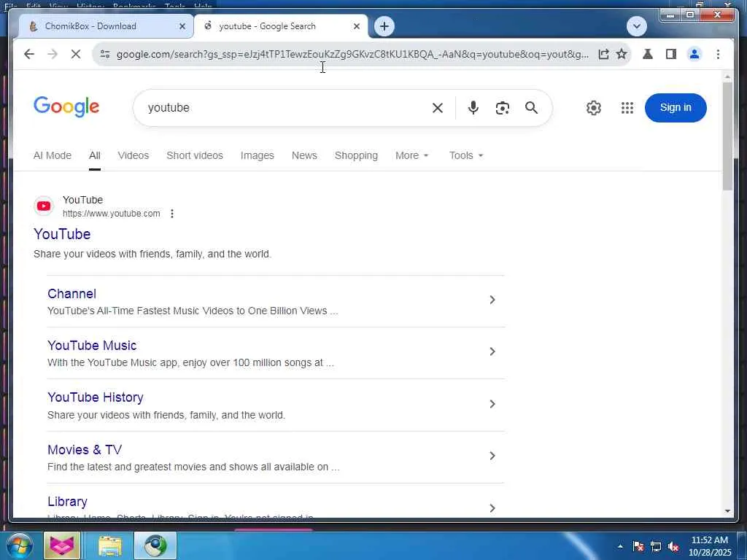Switch to Images results
Image resolution: width=747 pixels, height=560 pixels.
[258, 156]
